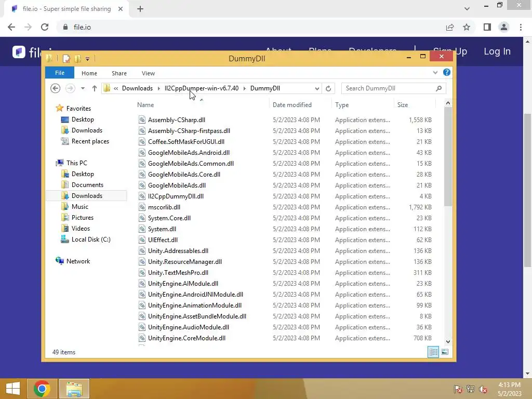532x399 pixels.
Task: Select the UIEffect.dll file icon
Action: point(142,240)
